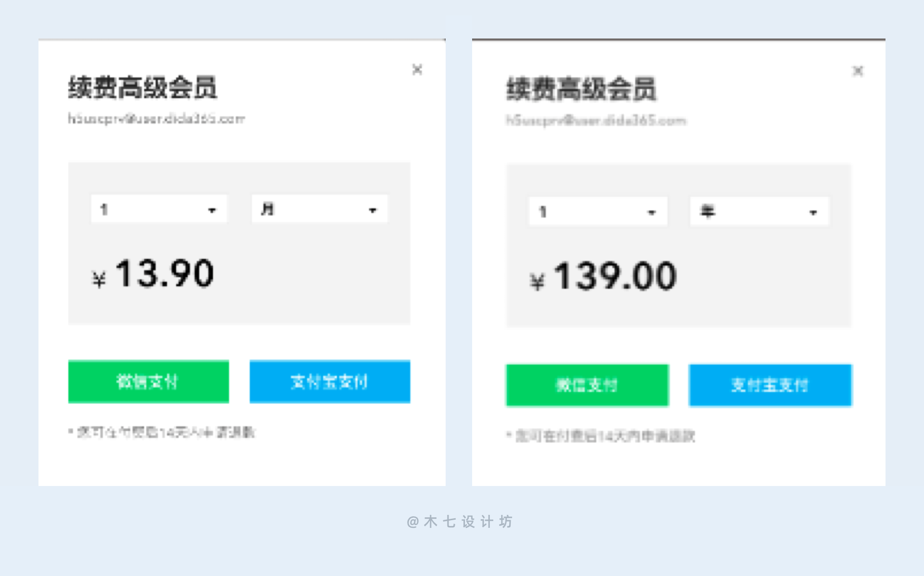Pay ¥13.90 with green 微信支付 button

tap(148, 382)
